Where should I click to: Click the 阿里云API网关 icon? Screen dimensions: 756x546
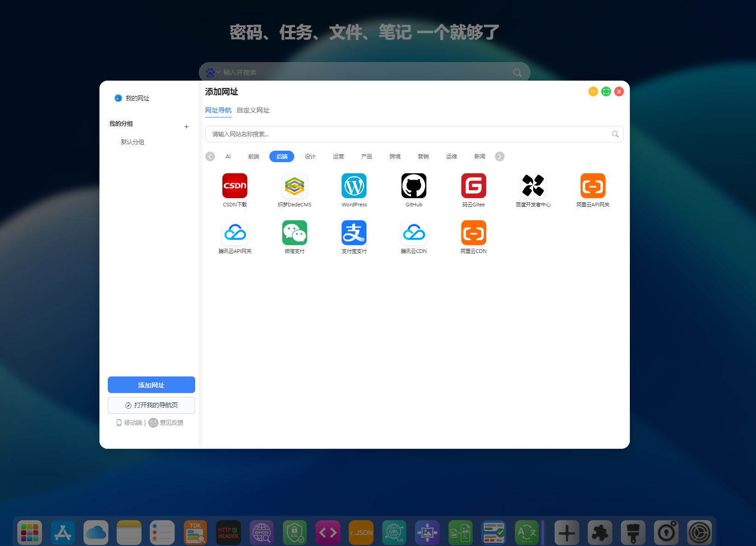coord(593,186)
